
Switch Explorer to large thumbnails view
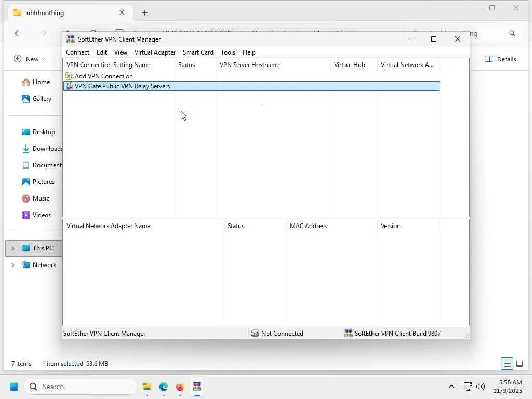tap(520, 364)
